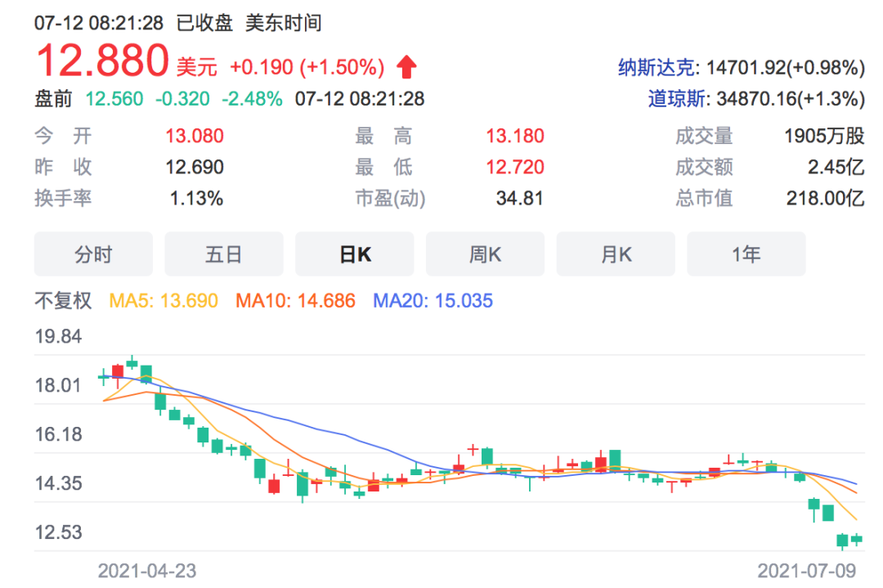Switch to the 分时 intraday chart tab
This screenshot has width=883, height=588.
click(92, 254)
